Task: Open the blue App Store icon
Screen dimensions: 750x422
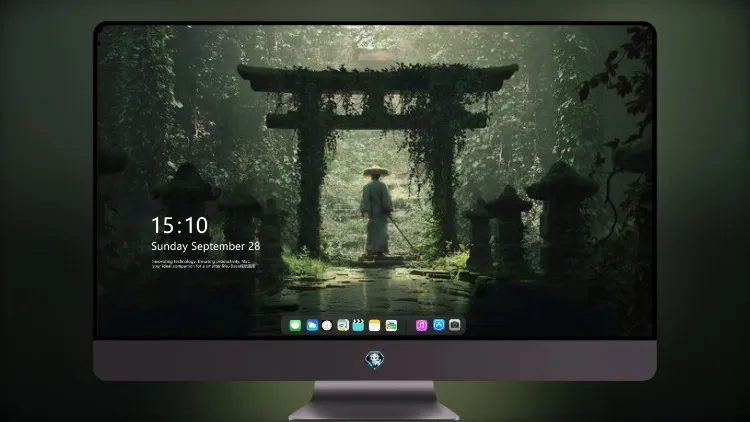Action: coord(439,325)
